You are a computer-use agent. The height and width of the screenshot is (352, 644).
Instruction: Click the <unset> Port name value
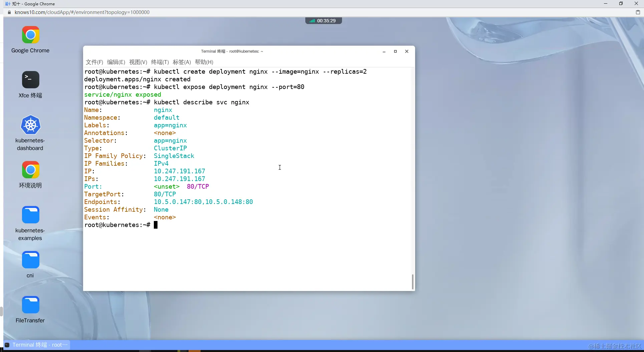167,187
